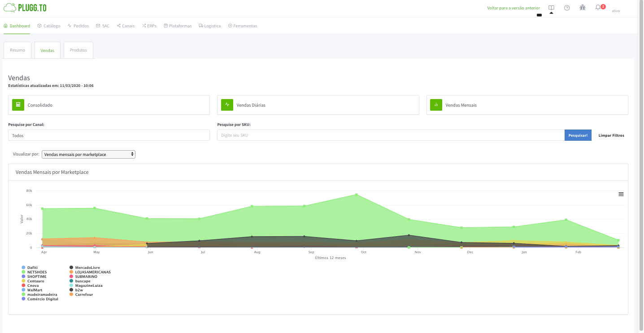Screen dimensions: 644x333
Task: Open the chart hamburger export menu
Action: [x=621, y=194]
